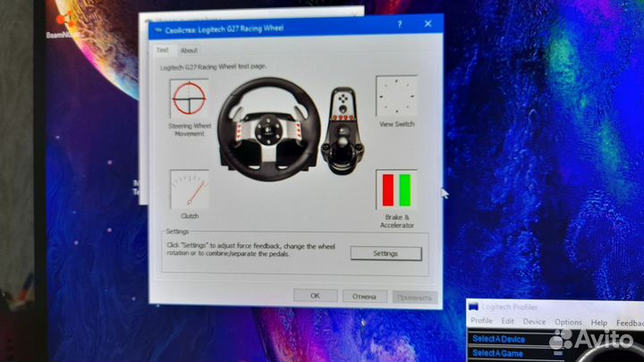Viewport: 644px width, 362px height.
Task: Click the 'Clutch' label text
Action: (190, 216)
